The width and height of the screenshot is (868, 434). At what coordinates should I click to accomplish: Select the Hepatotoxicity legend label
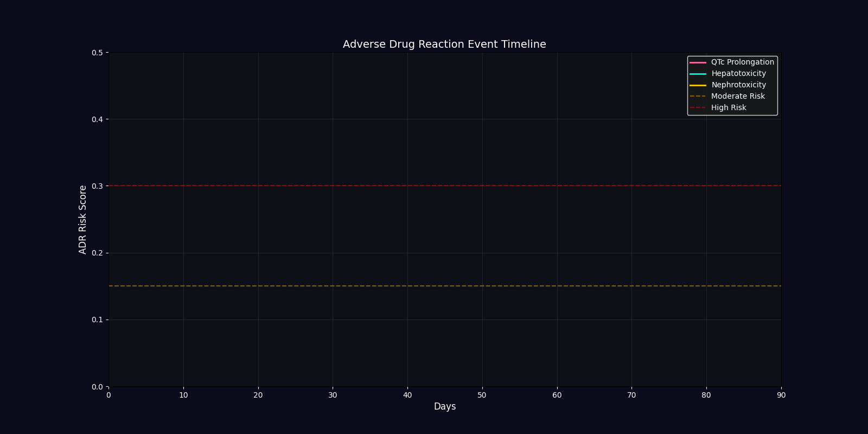click(x=738, y=74)
